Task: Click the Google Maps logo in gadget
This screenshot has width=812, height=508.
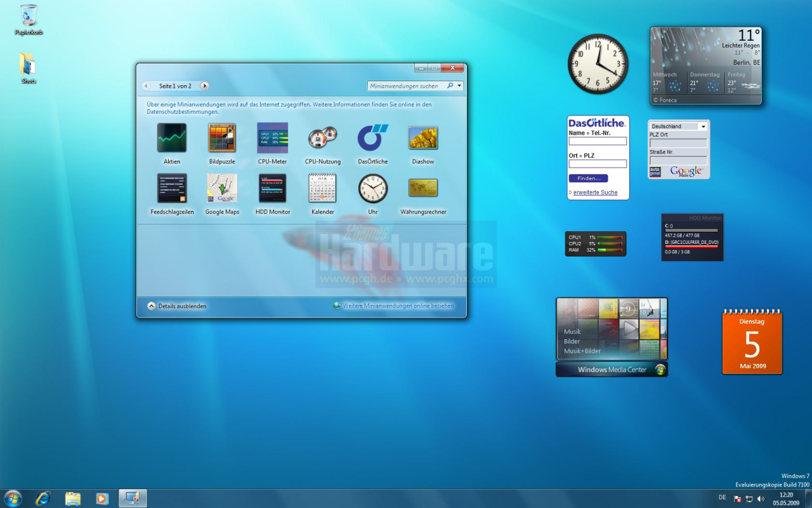Action: [686, 171]
